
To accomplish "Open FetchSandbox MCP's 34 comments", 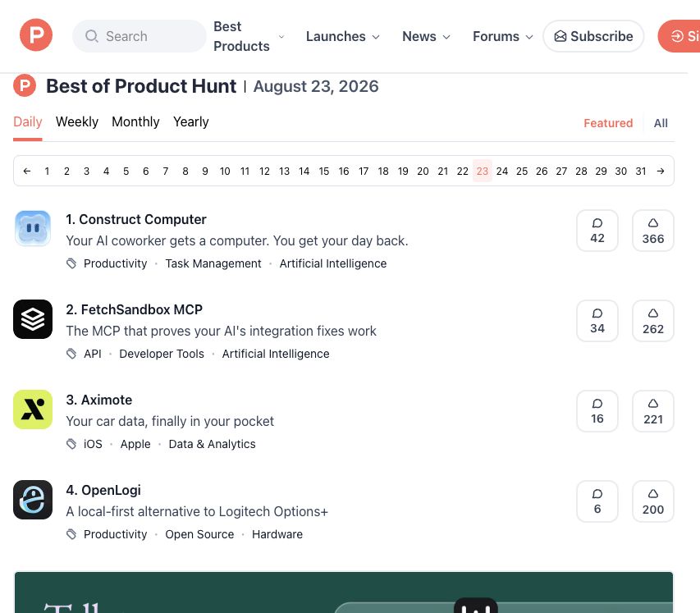I will coord(597,321).
